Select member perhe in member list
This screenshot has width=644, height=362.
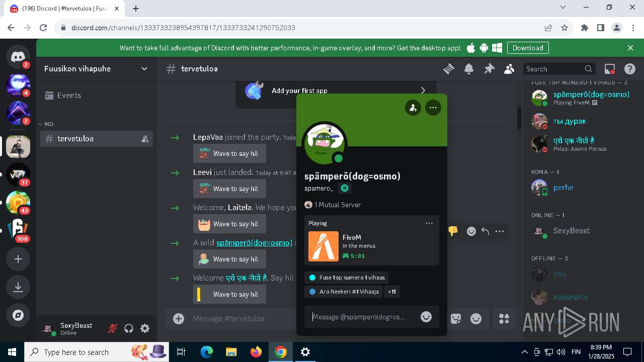point(580,188)
